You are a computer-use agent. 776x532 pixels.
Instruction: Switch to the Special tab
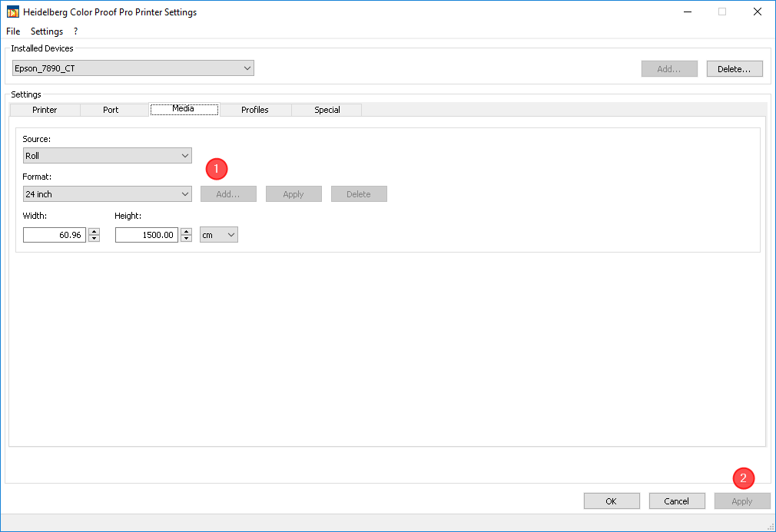(x=327, y=110)
